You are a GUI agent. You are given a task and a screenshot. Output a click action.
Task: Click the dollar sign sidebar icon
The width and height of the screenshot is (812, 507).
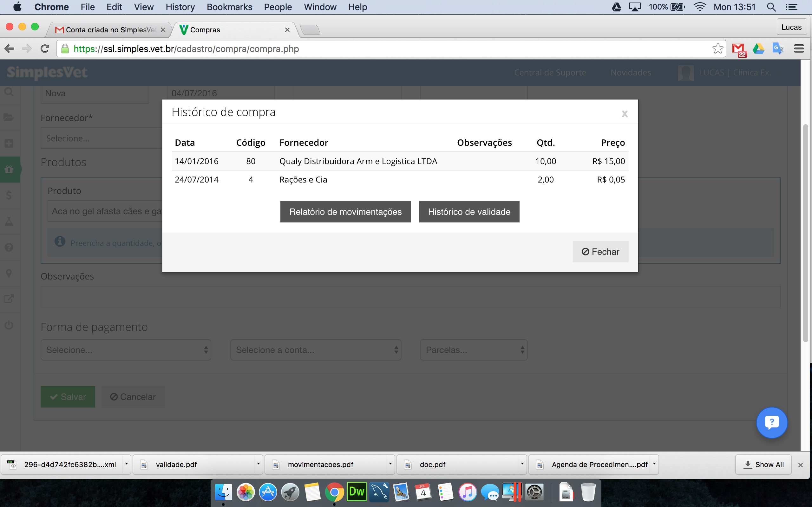(x=9, y=195)
